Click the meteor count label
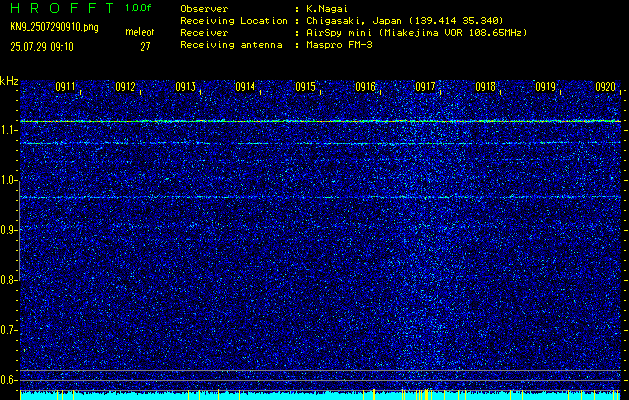 [140, 32]
